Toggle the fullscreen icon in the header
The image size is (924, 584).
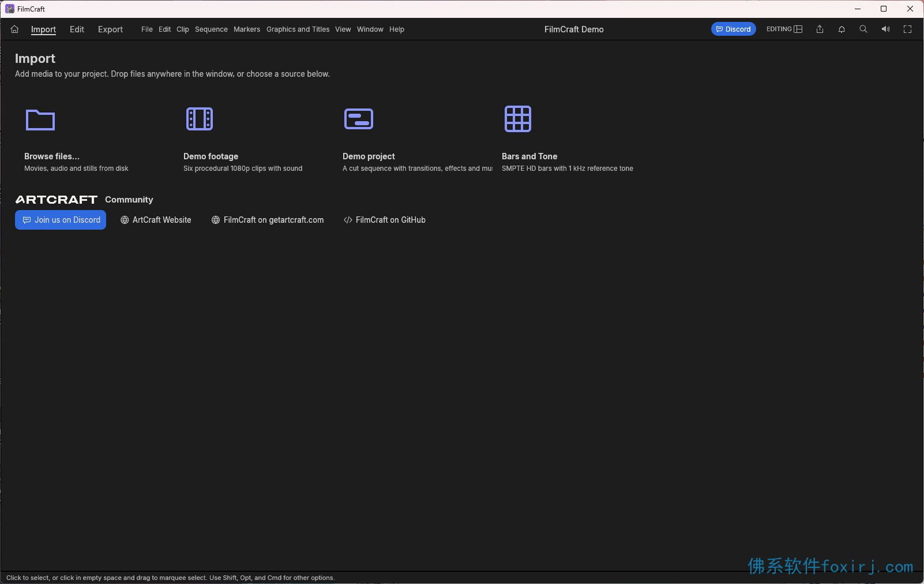[907, 29]
